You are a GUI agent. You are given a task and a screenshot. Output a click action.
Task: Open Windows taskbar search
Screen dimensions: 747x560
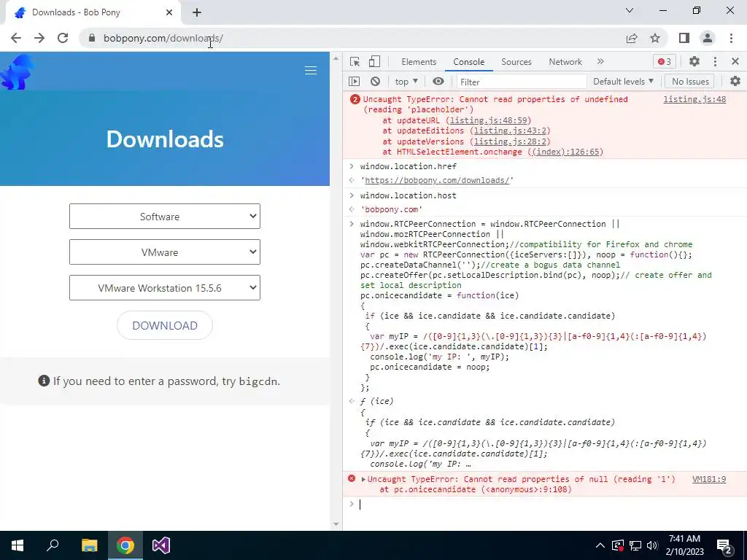(53, 545)
